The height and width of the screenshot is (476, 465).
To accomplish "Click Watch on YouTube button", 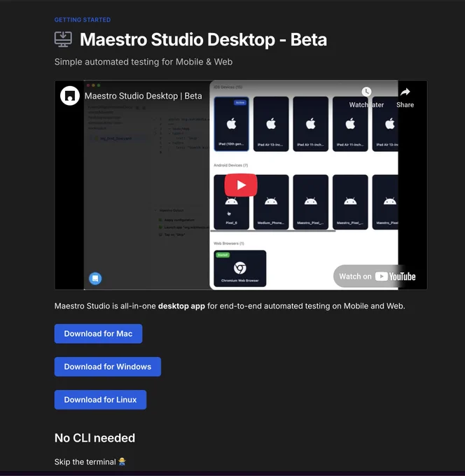I will tap(377, 276).
